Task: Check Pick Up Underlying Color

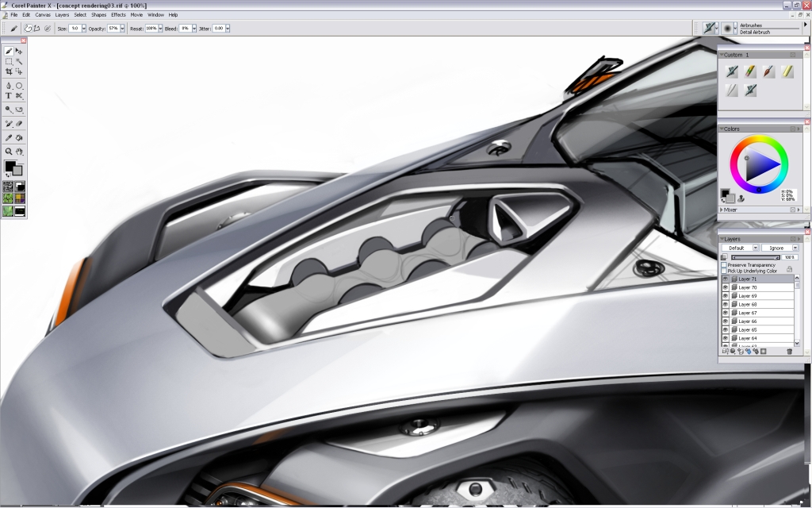Action: [724, 271]
